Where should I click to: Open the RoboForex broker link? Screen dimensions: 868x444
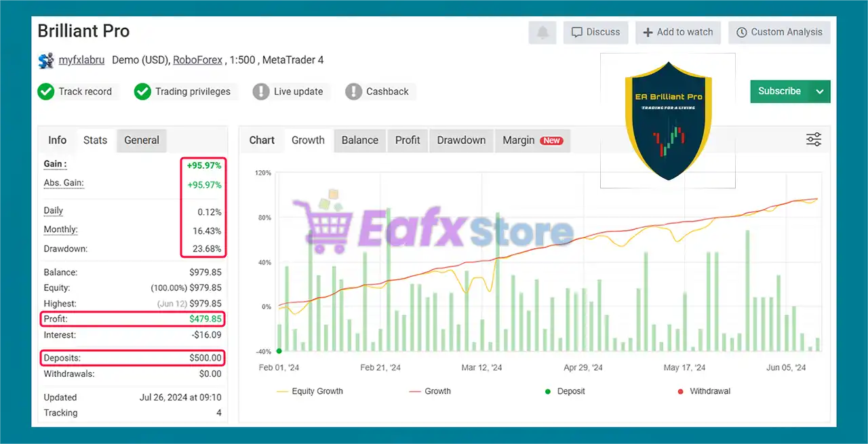[x=197, y=60]
